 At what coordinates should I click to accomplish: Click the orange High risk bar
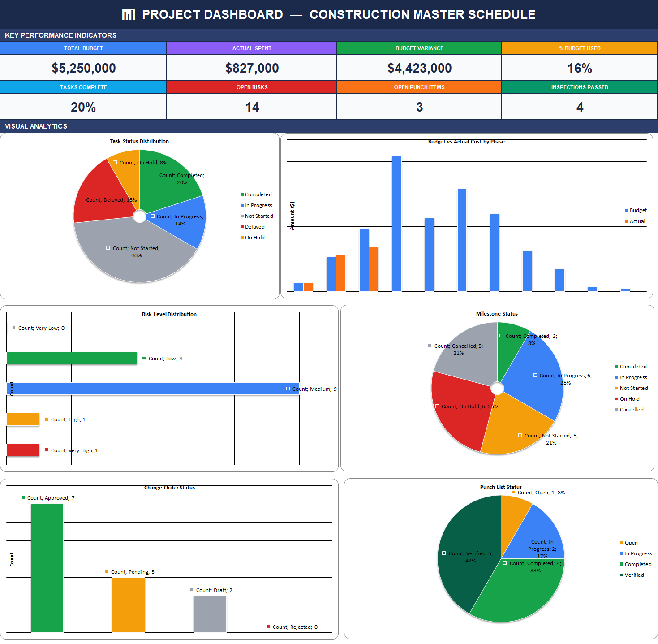tap(23, 419)
